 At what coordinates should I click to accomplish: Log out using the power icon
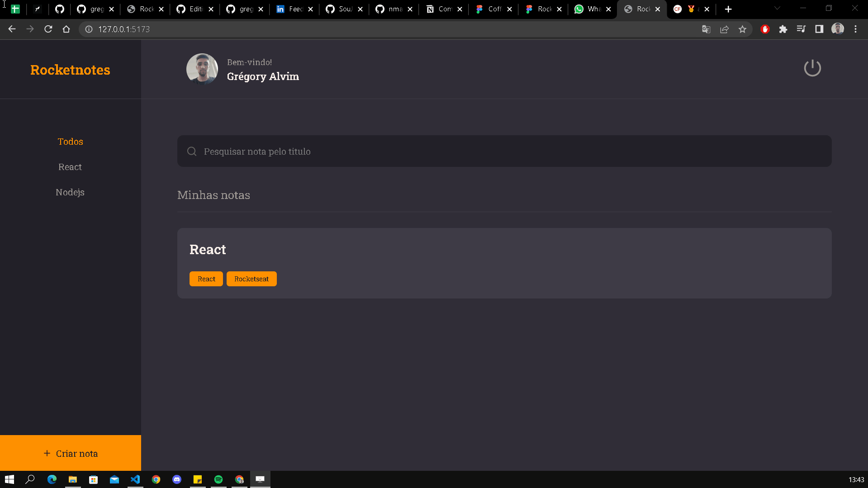812,68
